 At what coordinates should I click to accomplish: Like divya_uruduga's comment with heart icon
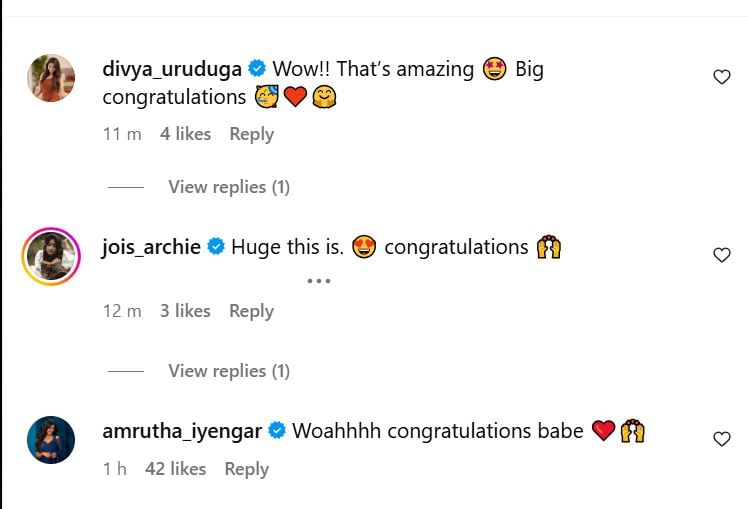[721, 77]
